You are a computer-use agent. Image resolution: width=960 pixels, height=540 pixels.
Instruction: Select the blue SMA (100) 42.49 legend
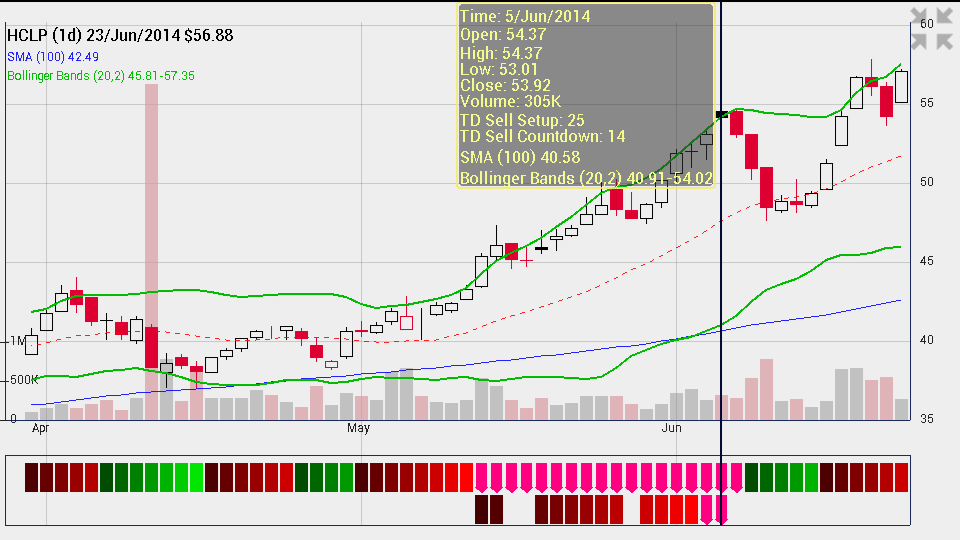point(53,57)
